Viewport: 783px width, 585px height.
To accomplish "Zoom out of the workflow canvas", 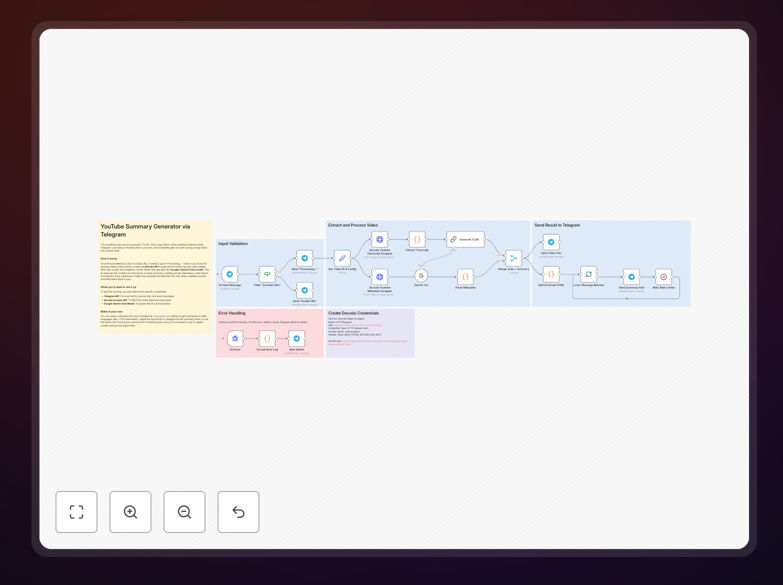I will [184, 512].
